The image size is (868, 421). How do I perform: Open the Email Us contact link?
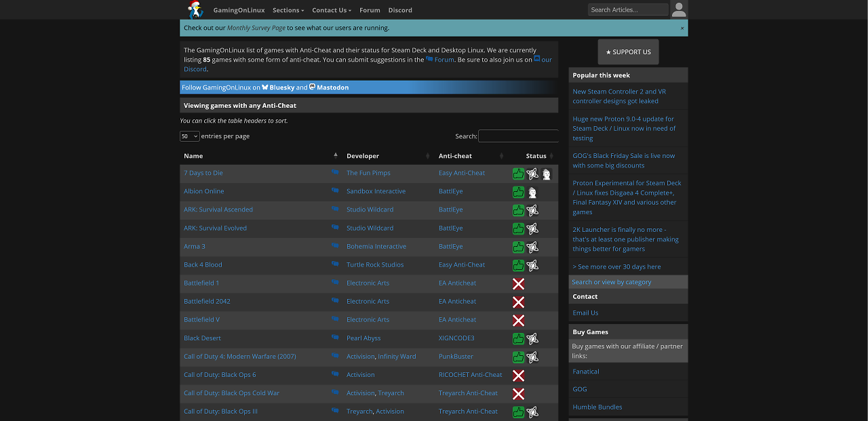coord(585,313)
